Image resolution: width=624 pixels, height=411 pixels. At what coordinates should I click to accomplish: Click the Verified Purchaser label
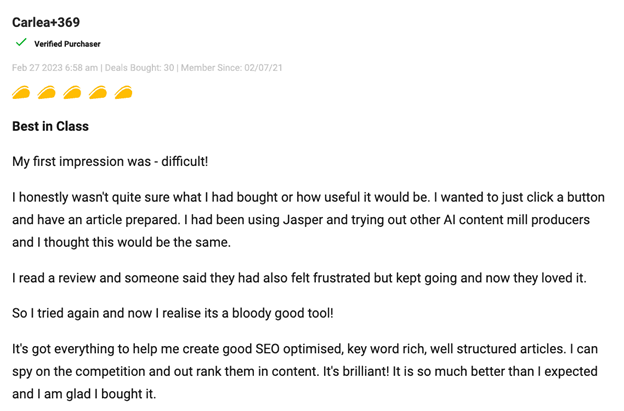pos(67,44)
